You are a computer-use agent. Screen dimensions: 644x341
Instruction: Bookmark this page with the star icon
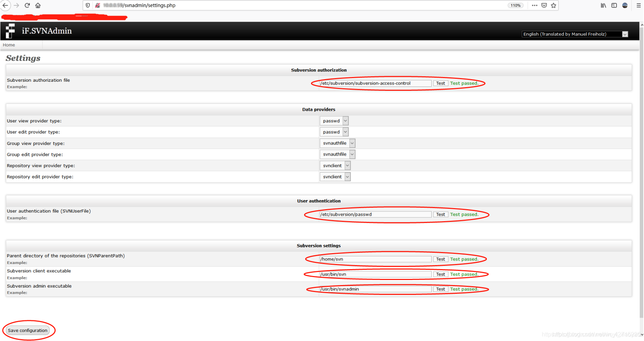click(x=554, y=5)
